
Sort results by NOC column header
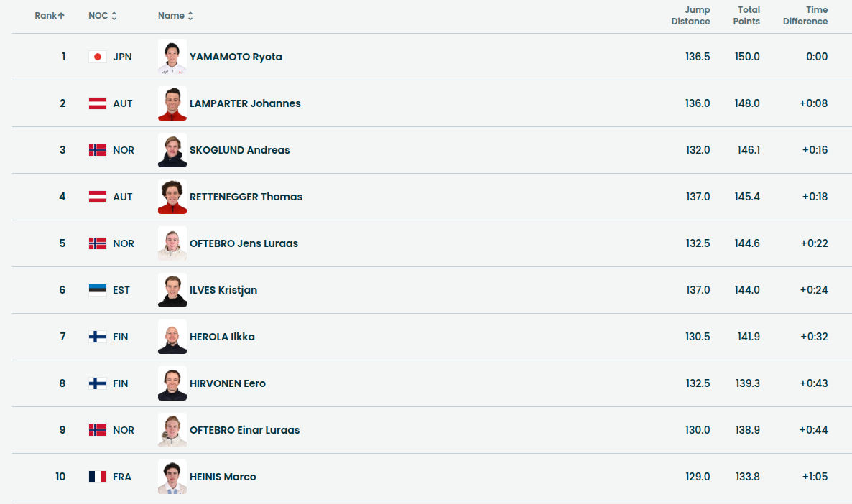(x=102, y=16)
